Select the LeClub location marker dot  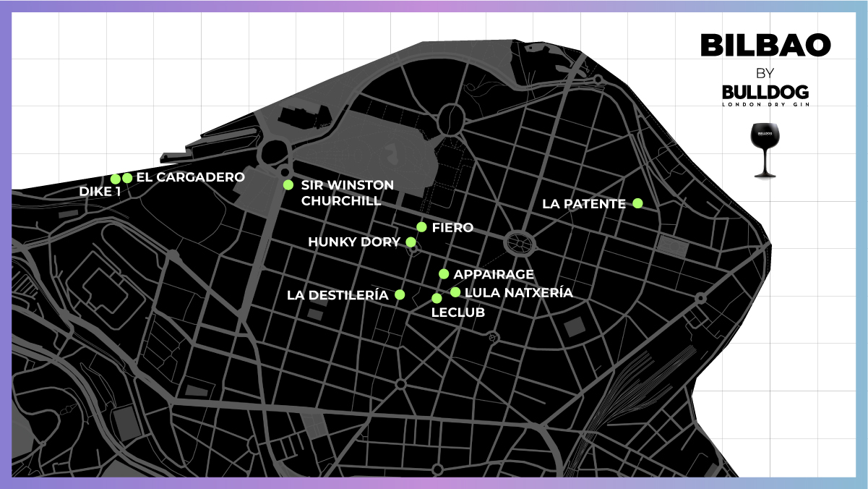pos(437,298)
